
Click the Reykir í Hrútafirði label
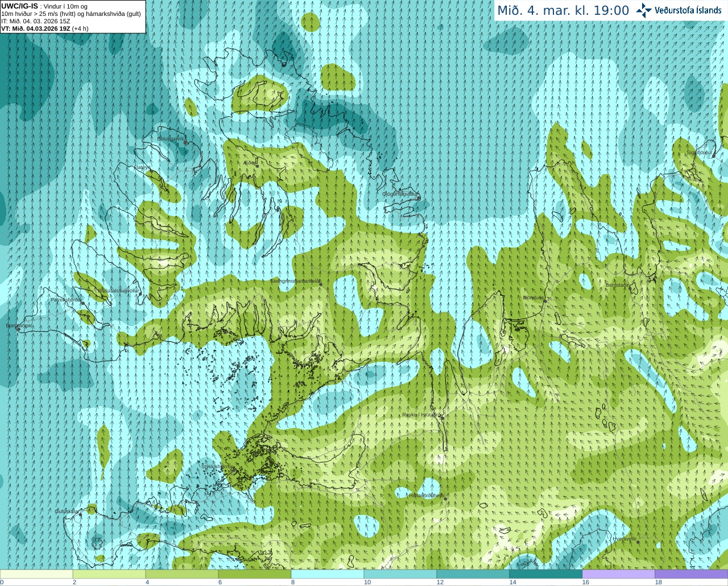click(x=421, y=415)
